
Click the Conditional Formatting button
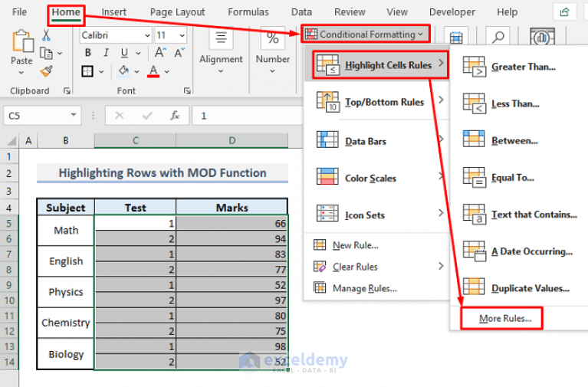pos(366,34)
